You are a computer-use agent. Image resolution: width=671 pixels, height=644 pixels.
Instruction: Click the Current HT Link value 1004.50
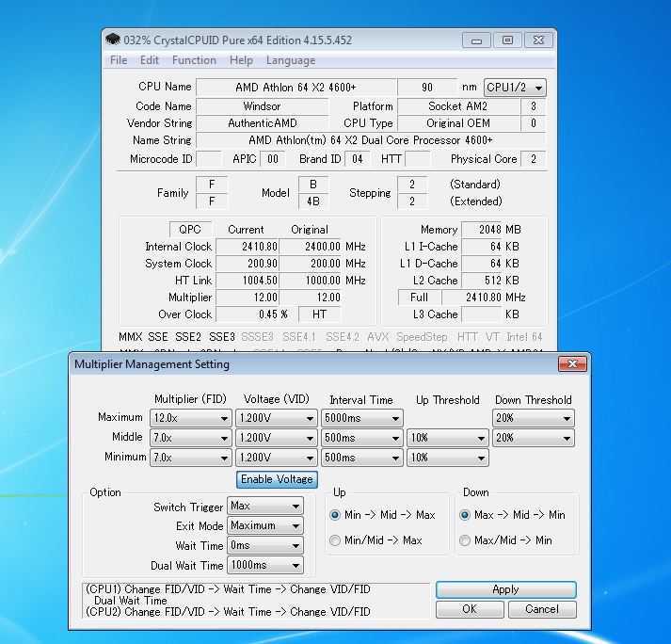pyautogui.click(x=247, y=281)
